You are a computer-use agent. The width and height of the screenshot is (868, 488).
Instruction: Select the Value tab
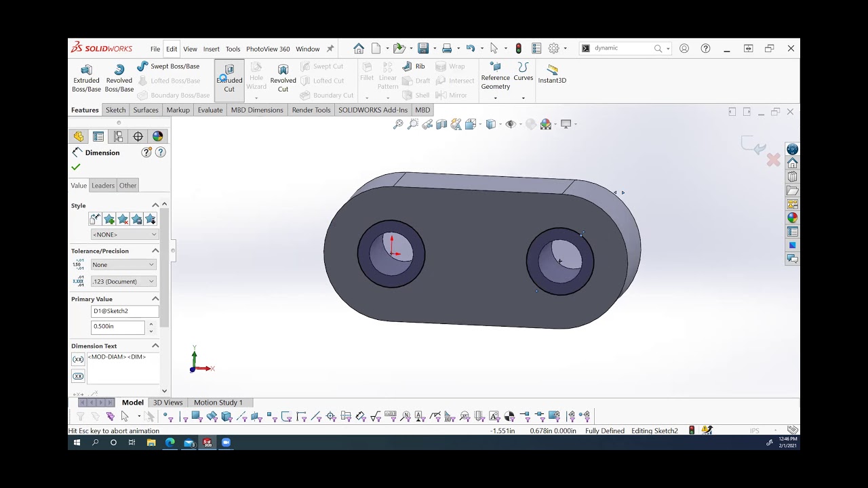(x=79, y=185)
